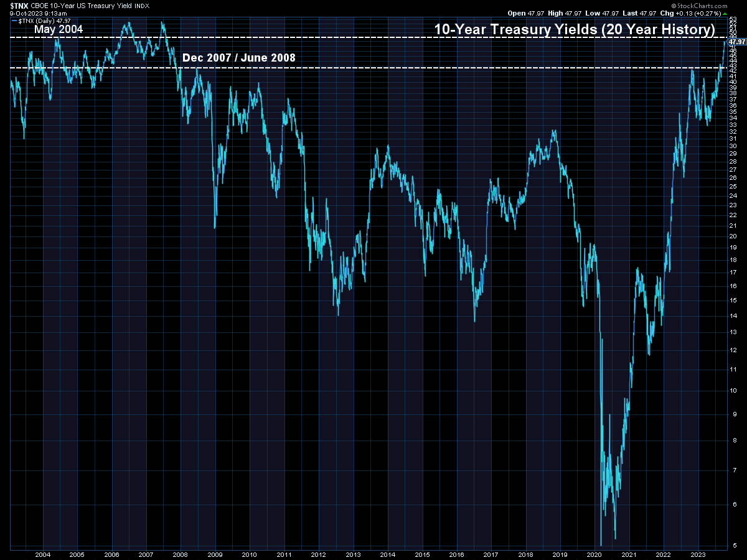747x560 pixels.
Task: Click the 2022 label on the x-axis
Action: [x=662, y=554]
